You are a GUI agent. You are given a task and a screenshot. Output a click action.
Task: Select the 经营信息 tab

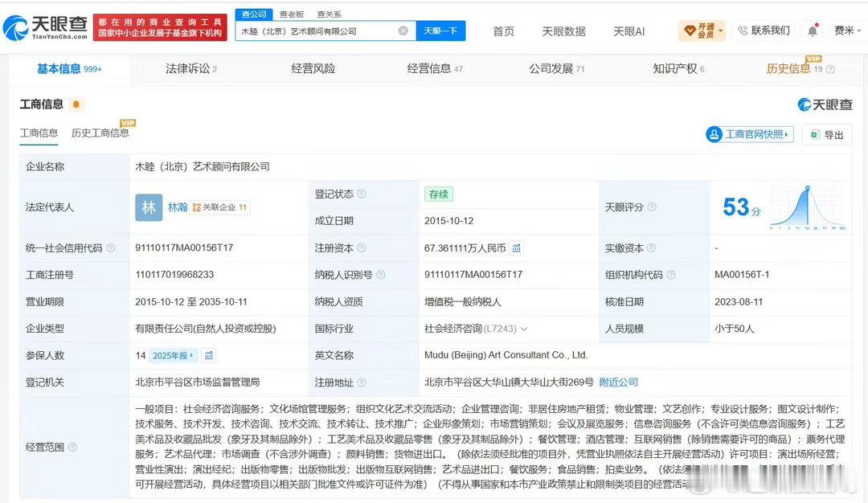point(435,69)
